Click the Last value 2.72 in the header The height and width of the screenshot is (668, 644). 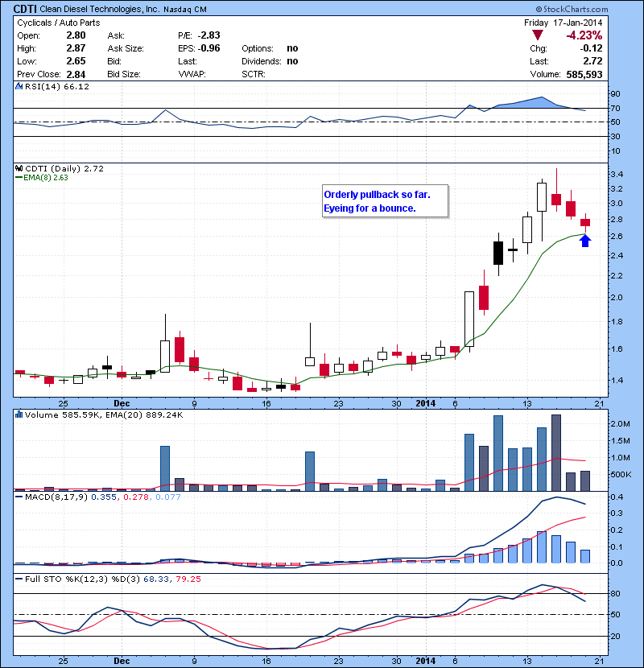592,61
